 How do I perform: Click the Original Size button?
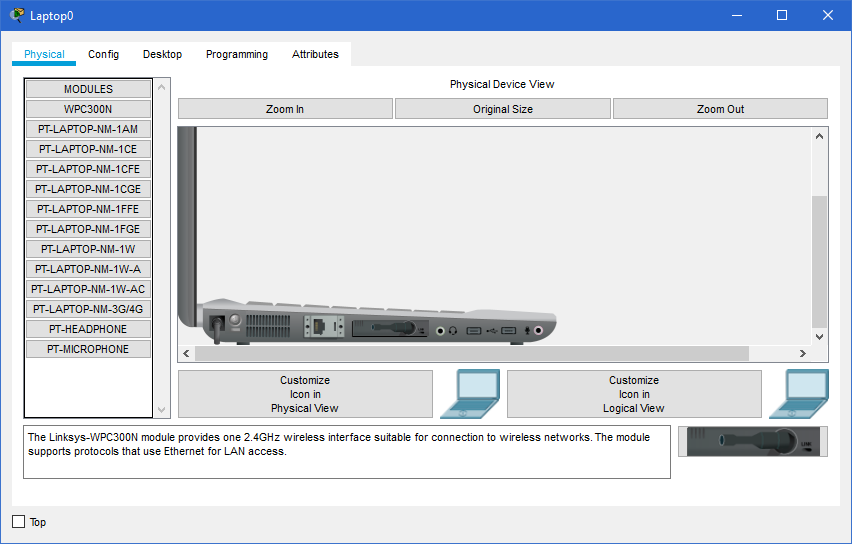point(503,109)
